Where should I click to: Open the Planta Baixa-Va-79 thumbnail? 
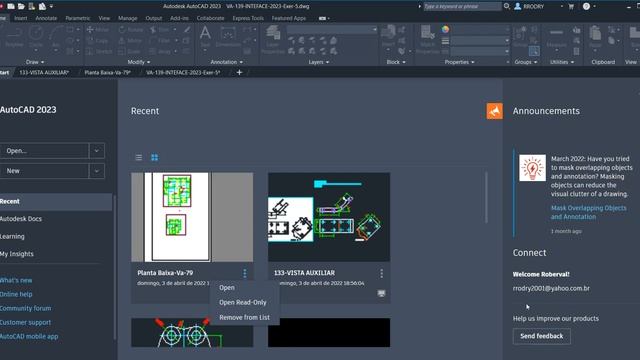click(192, 217)
